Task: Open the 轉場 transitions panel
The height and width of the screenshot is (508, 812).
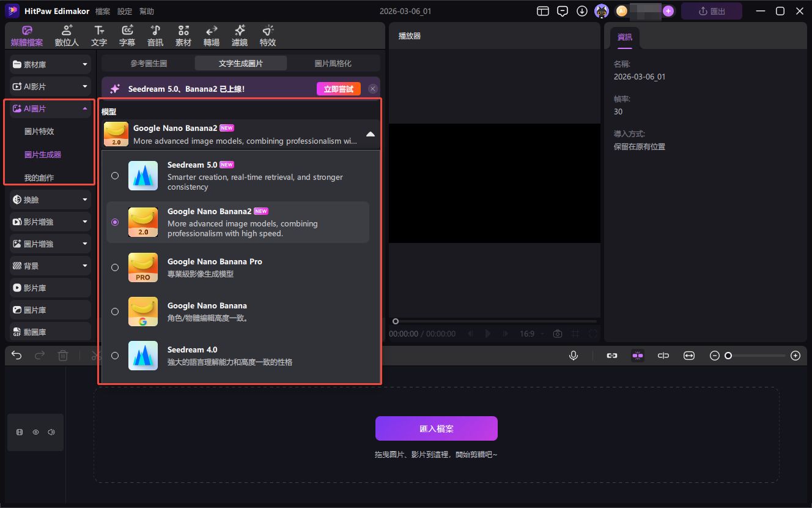Action: coord(212,35)
